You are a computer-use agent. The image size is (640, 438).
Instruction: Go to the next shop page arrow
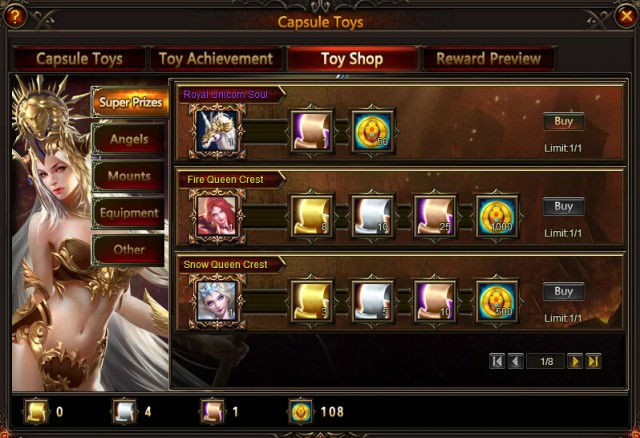575,361
